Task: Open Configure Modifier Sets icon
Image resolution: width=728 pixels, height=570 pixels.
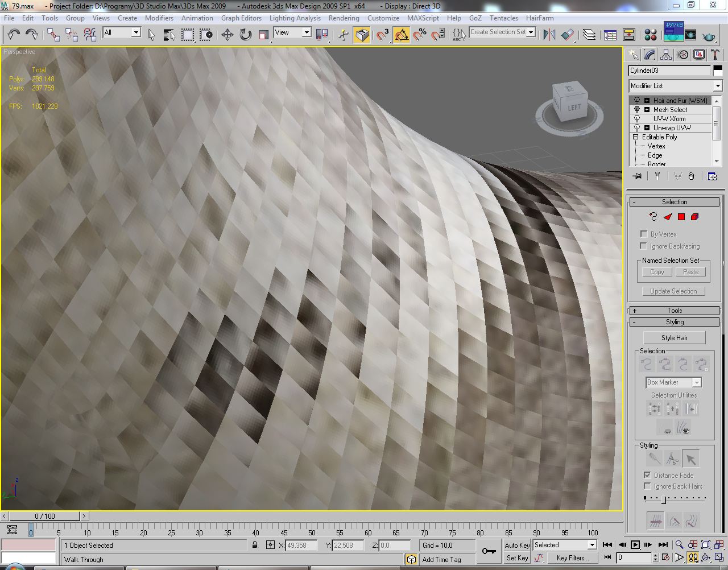Action: [712, 176]
